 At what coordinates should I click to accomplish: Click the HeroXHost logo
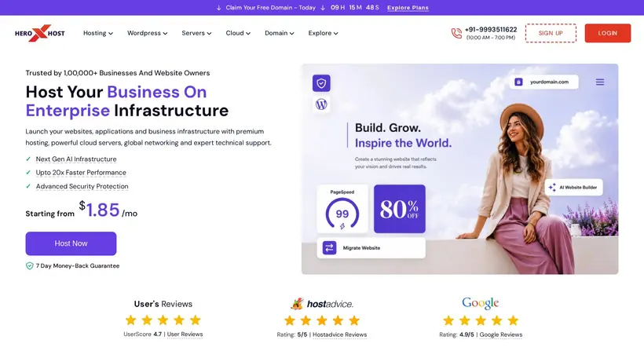[40, 33]
